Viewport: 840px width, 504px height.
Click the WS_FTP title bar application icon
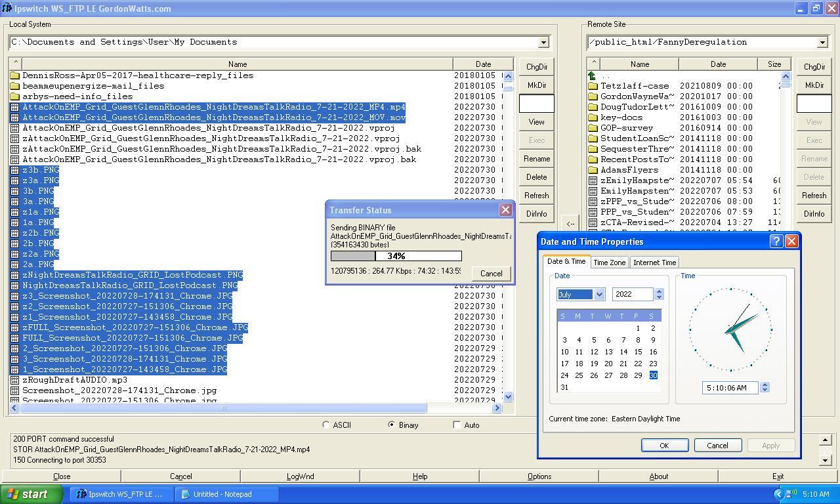7,9
